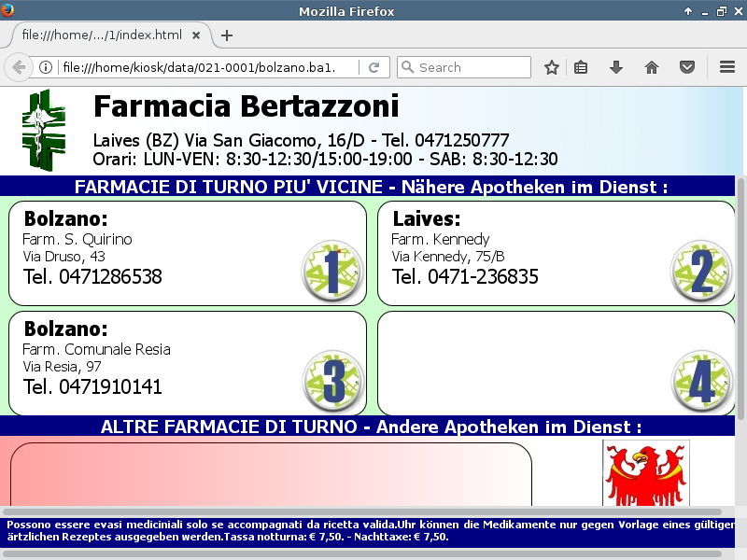Select the index.html browser tab
The height and width of the screenshot is (560, 747).
pyautogui.click(x=101, y=35)
